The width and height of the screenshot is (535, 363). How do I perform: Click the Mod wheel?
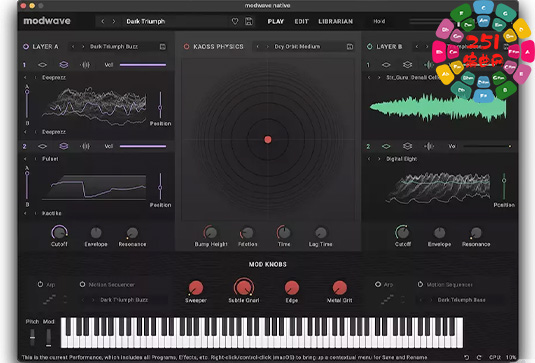[48, 337]
